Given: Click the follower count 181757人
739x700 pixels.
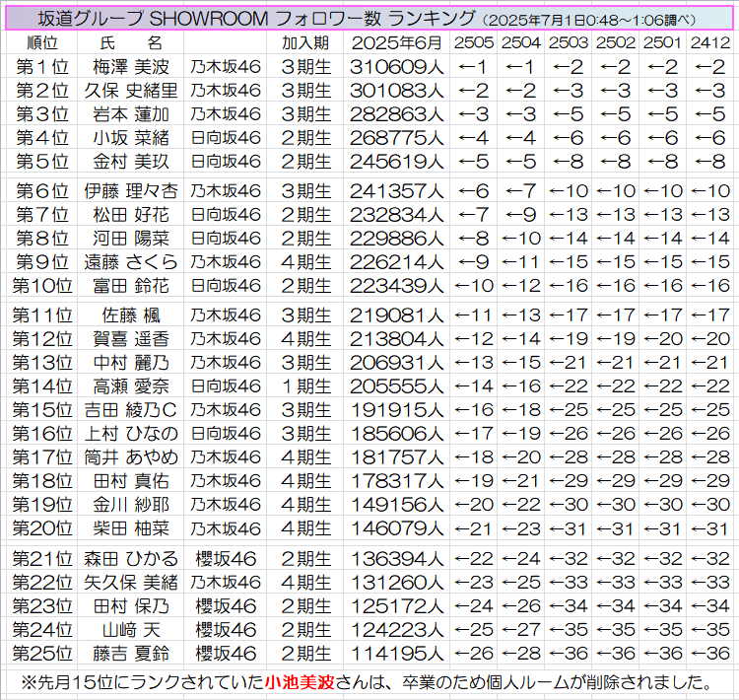Looking at the screenshot, I should coord(396,456).
